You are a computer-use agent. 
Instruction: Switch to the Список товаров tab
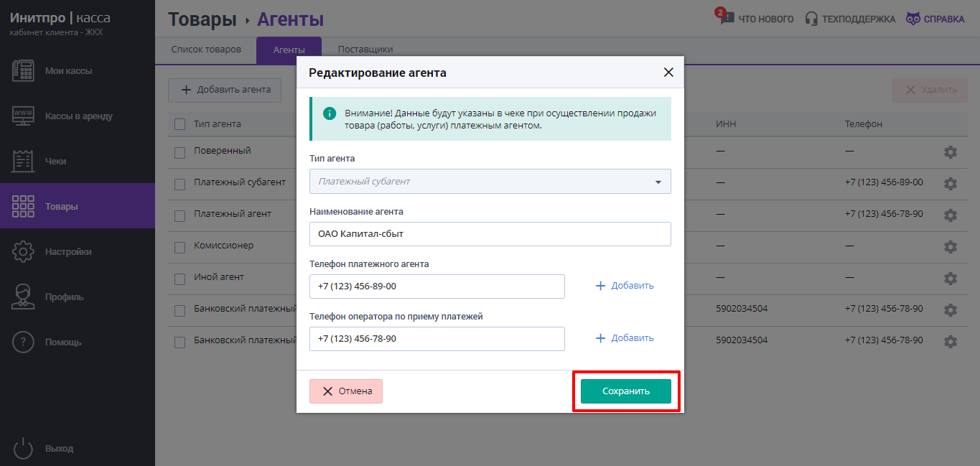(x=206, y=50)
